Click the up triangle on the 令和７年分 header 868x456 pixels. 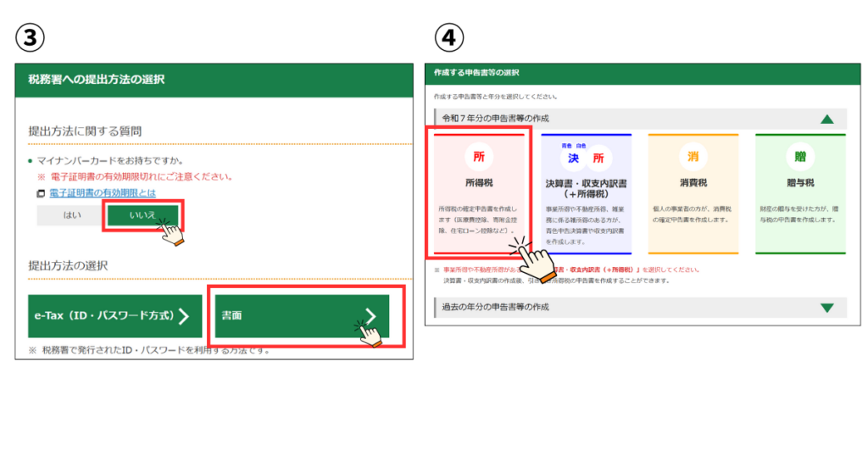827,119
